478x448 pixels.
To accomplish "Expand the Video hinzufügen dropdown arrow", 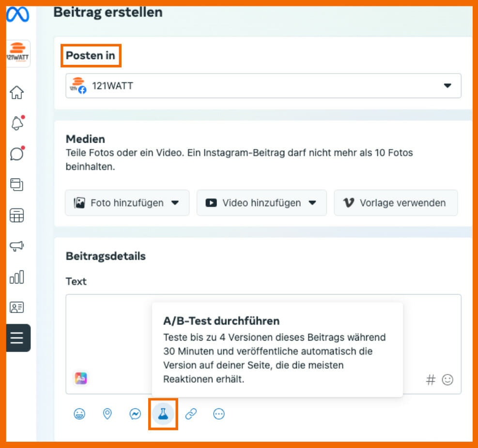I will (x=313, y=203).
